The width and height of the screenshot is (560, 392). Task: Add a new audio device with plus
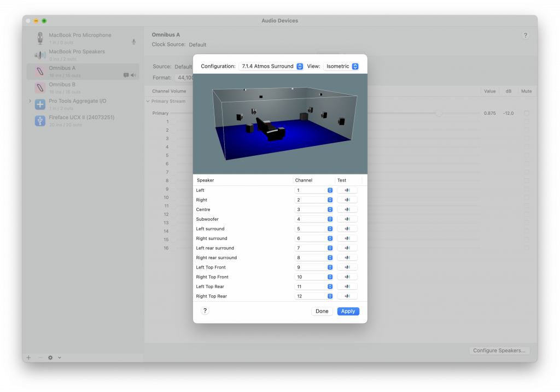tap(28, 358)
